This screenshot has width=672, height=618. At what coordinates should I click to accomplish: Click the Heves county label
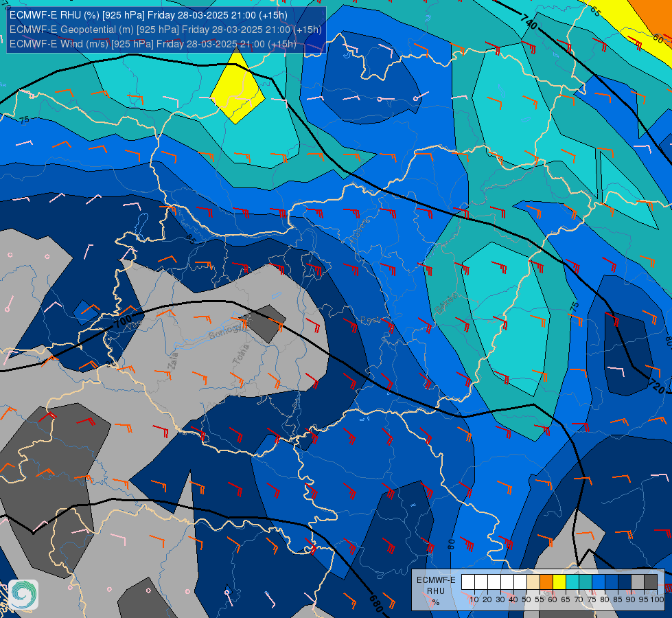coord(360,231)
